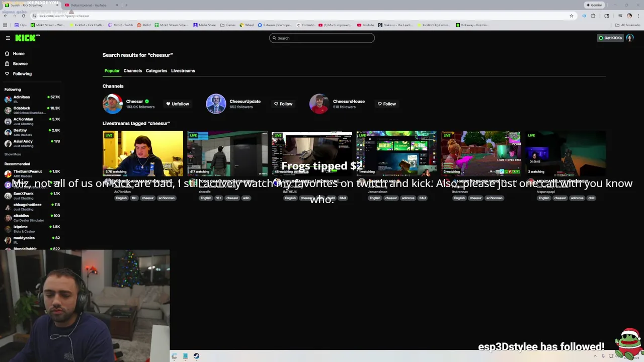Open chicagohottieee in Recommended list
The height and width of the screenshot is (362, 644).
[x=32, y=207]
